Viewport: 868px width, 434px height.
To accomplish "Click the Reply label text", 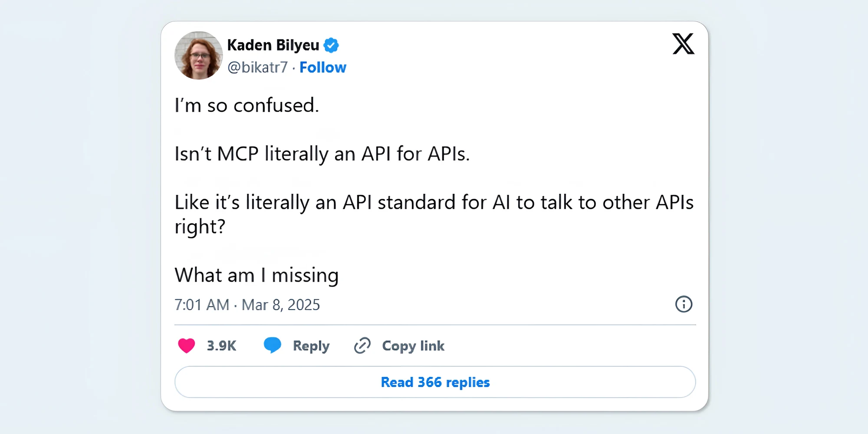I will (310, 345).
